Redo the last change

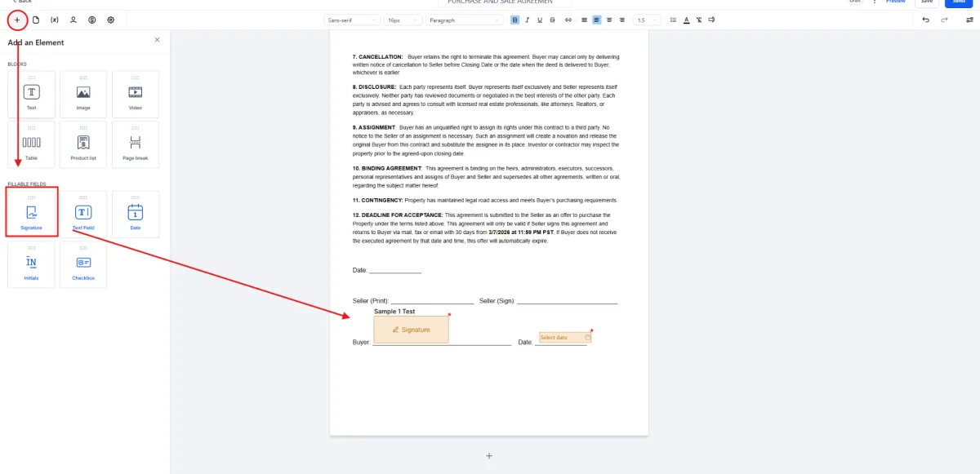click(x=944, y=20)
